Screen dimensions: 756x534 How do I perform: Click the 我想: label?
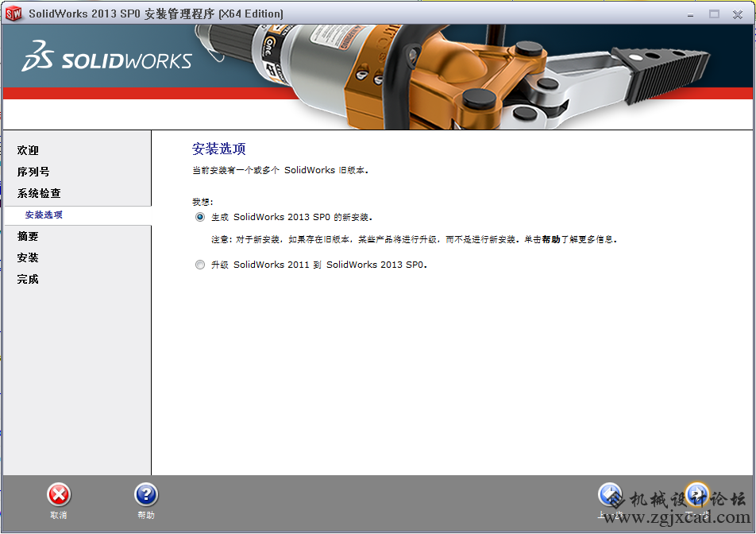tap(202, 202)
